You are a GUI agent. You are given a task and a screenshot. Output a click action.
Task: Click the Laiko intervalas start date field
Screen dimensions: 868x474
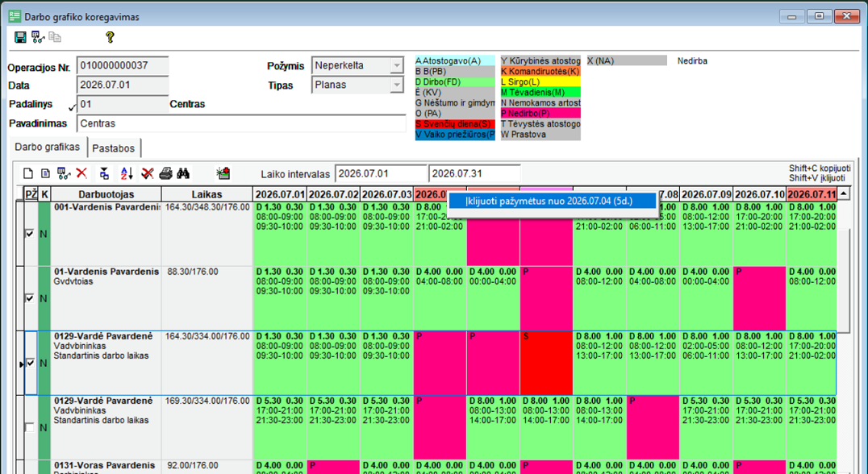pos(381,173)
